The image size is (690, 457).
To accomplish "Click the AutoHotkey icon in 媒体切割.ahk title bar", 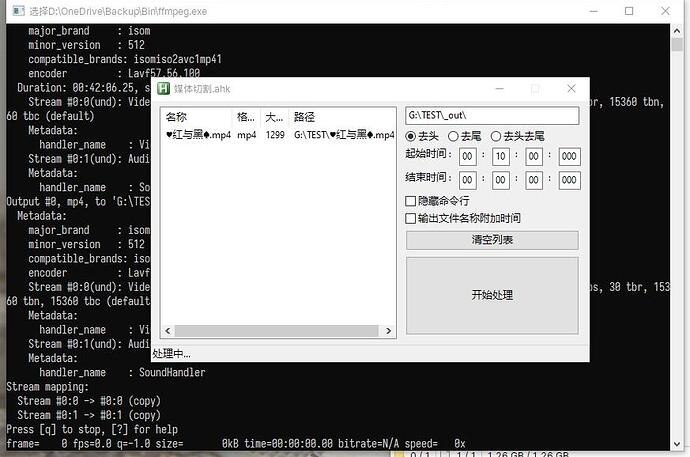I will 163,89.
